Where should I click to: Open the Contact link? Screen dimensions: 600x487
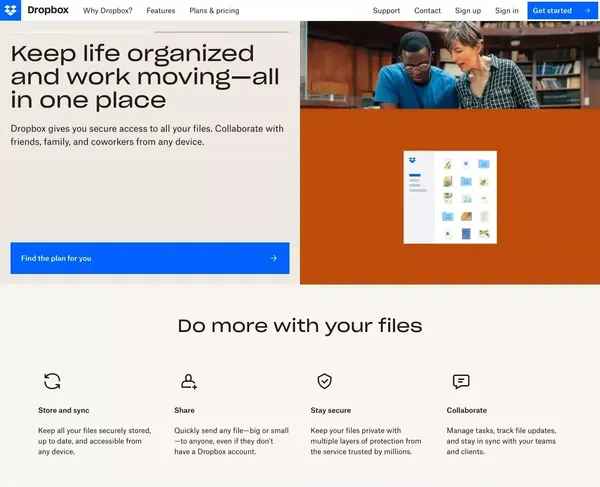[x=427, y=11]
